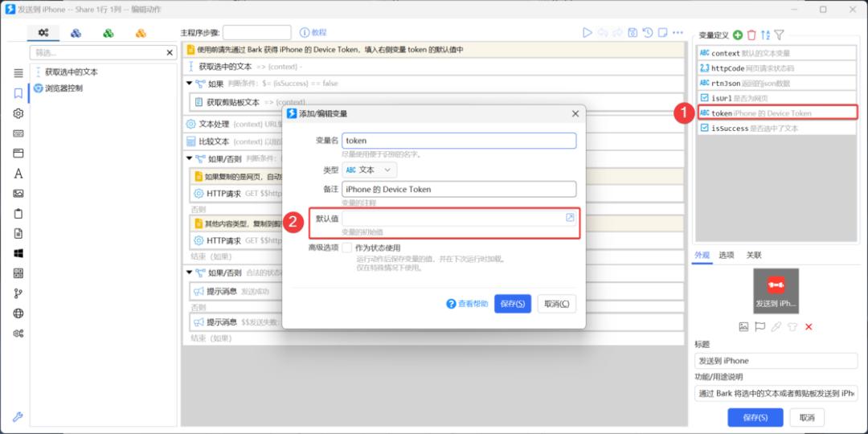
Task: Open the document file category icon
Action: pos(18,233)
